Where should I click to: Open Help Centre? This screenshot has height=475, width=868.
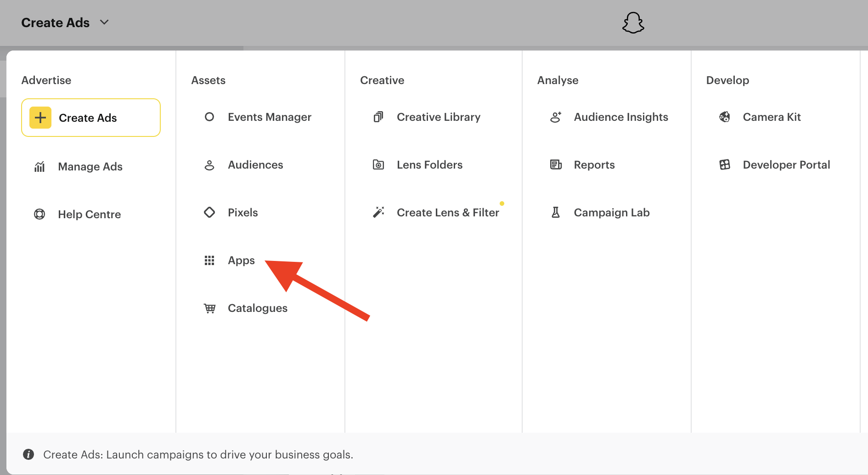pyautogui.click(x=89, y=215)
